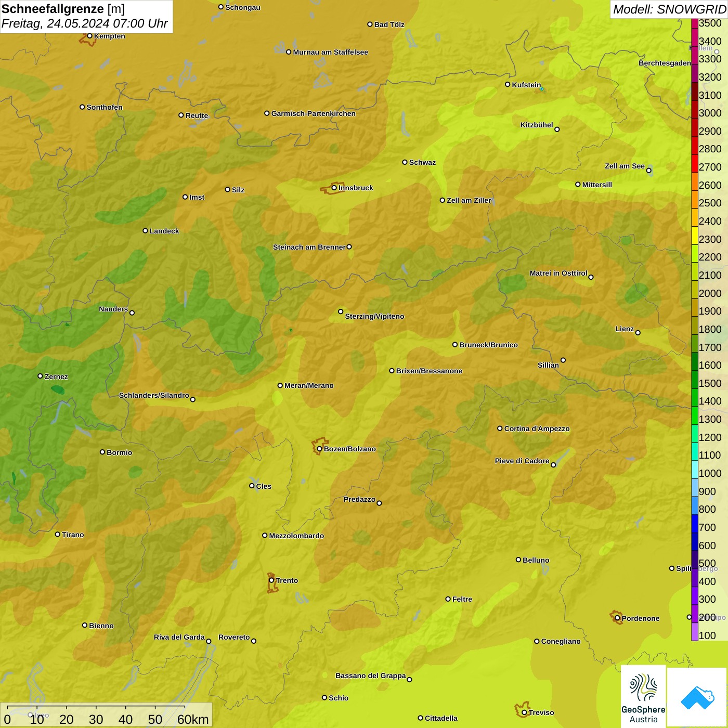The width and height of the screenshot is (728, 728).
Task: Click the Tirano location dot
Action: click(58, 534)
